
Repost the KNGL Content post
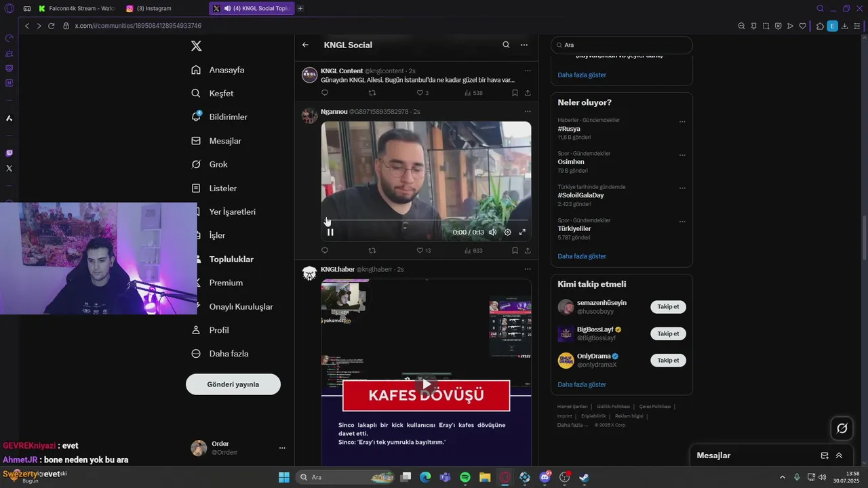[x=372, y=93]
